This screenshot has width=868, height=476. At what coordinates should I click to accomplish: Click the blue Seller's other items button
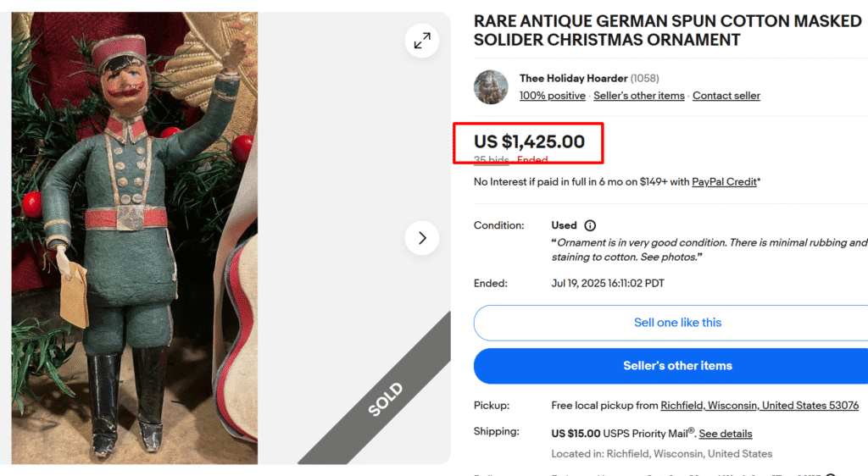click(677, 366)
